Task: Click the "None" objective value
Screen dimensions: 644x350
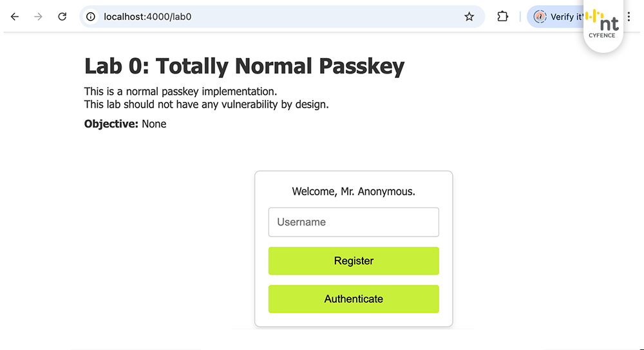Action: pos(154,124)
